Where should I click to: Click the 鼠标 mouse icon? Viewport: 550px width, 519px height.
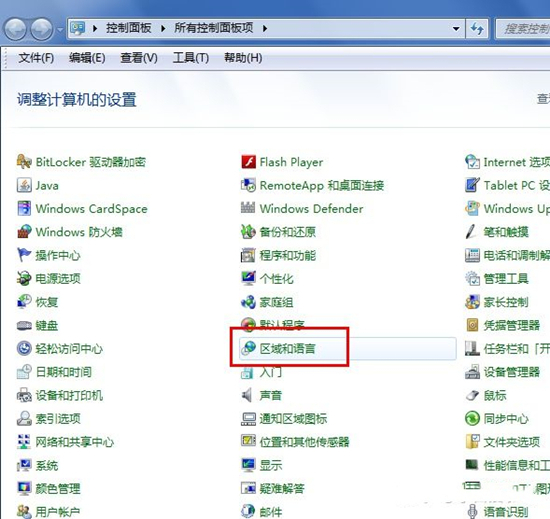472,395
